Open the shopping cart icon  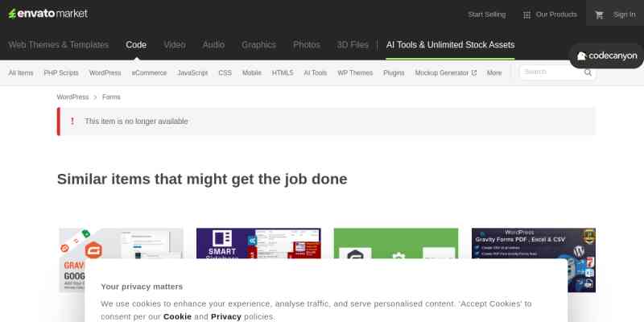599,14
